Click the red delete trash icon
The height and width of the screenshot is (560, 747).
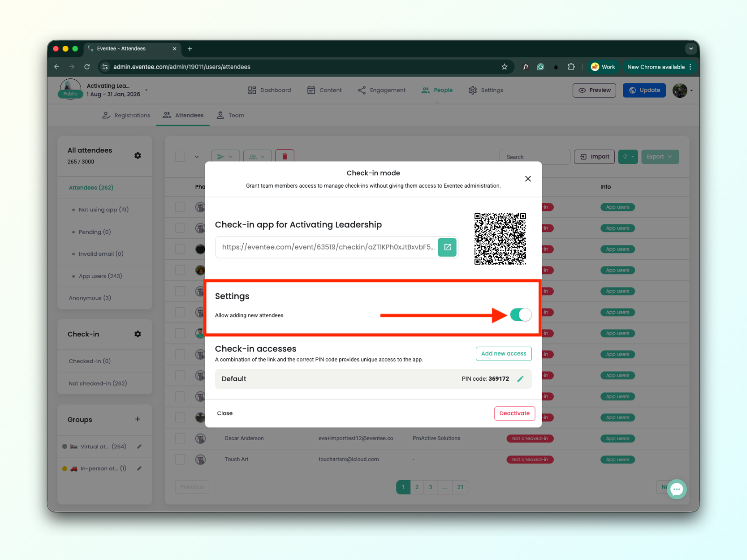[285, 156]
